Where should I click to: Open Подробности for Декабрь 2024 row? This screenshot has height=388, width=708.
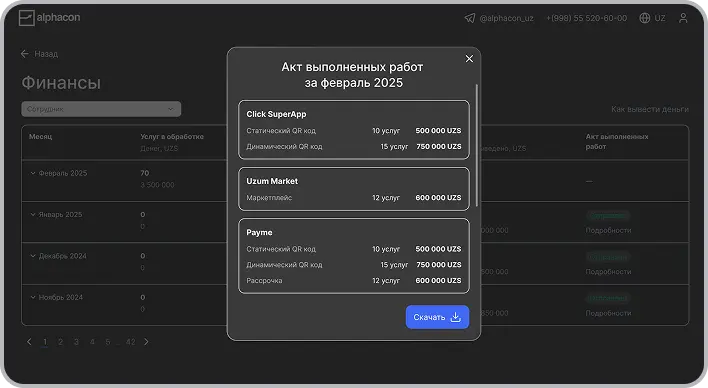(x=608, y=272)
